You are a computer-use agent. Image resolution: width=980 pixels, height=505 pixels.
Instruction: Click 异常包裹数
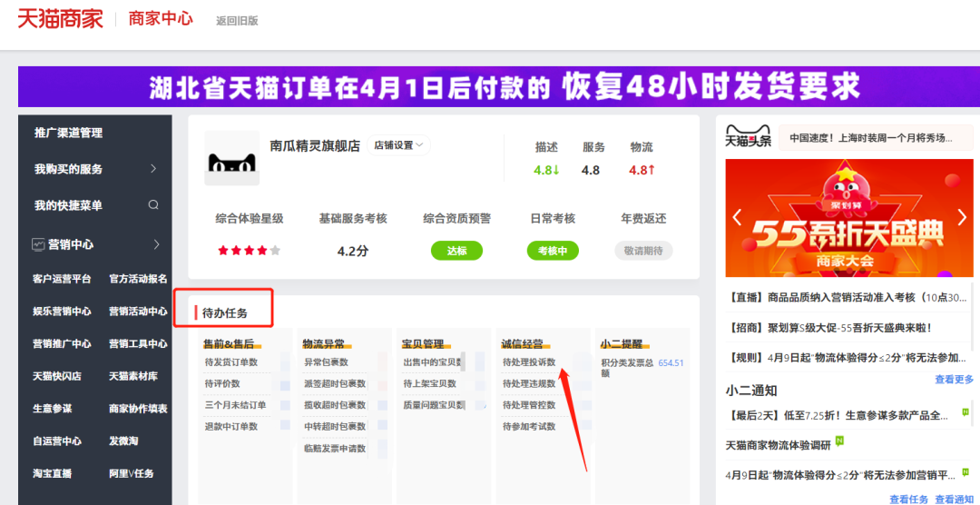[x=327, y=362]
